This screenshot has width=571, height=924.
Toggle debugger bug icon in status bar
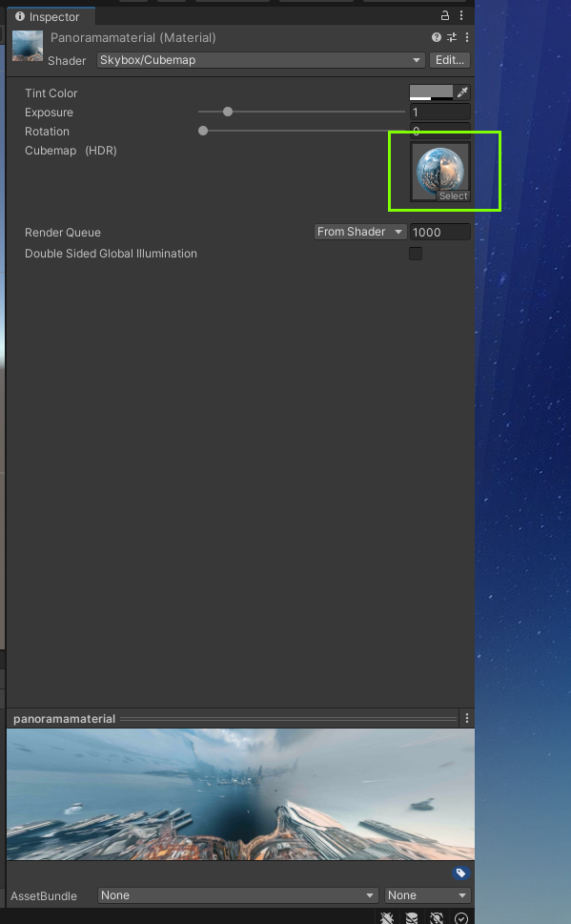coord(387,917)
